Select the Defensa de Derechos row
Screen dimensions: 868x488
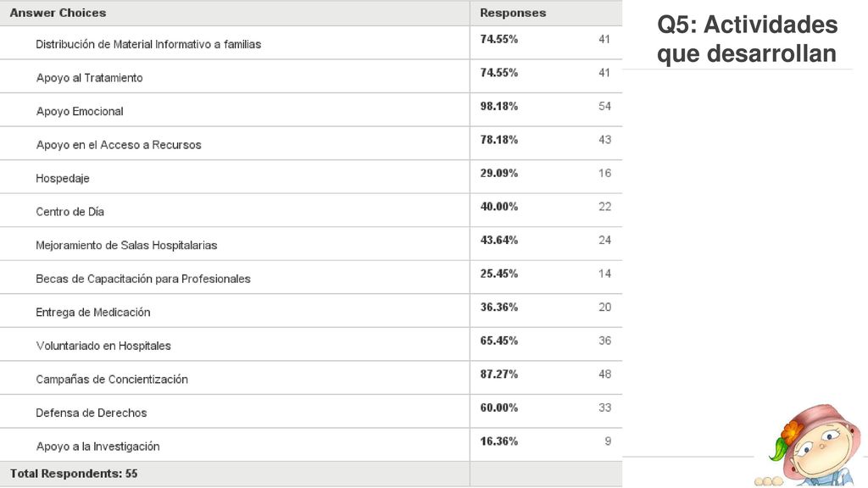pyautogui.click(x=311, y=412)
